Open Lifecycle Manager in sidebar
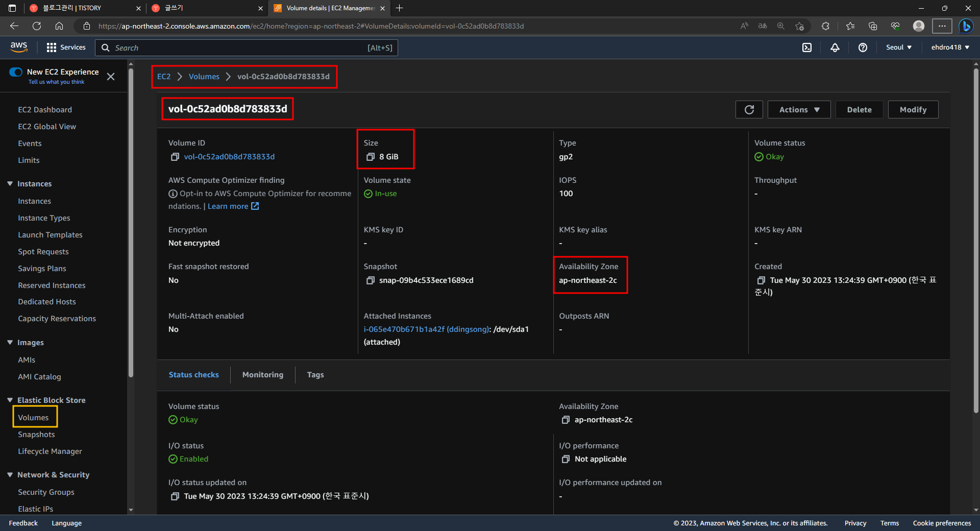Image resolution: width=980 pixels, height=531 pixels. 50,451
